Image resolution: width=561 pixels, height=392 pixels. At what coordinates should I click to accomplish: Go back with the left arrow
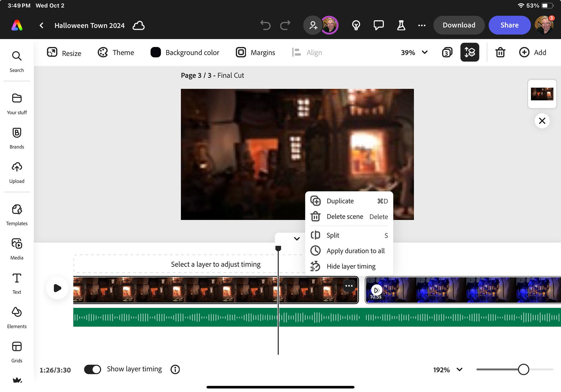click(x=41, y=25)
